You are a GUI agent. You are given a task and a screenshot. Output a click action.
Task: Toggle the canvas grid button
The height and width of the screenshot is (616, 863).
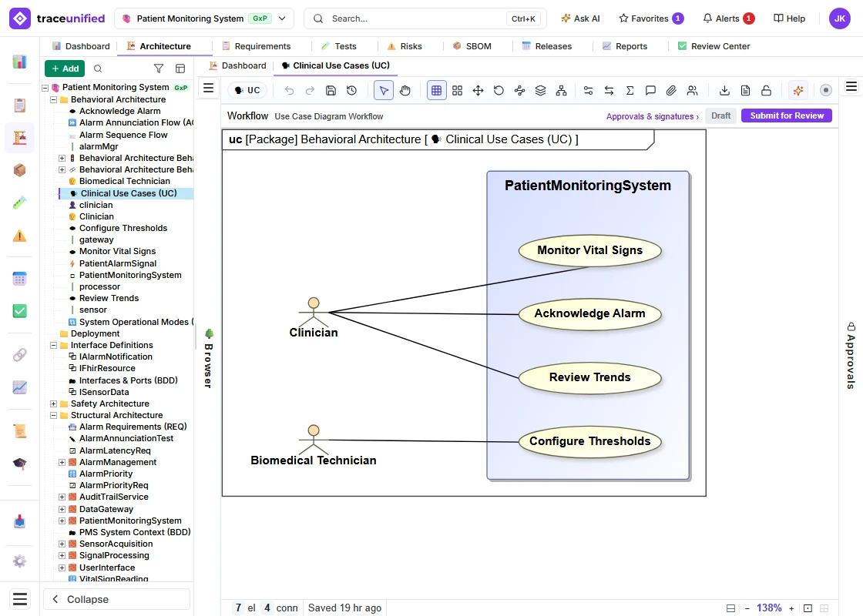coord(436,90)
